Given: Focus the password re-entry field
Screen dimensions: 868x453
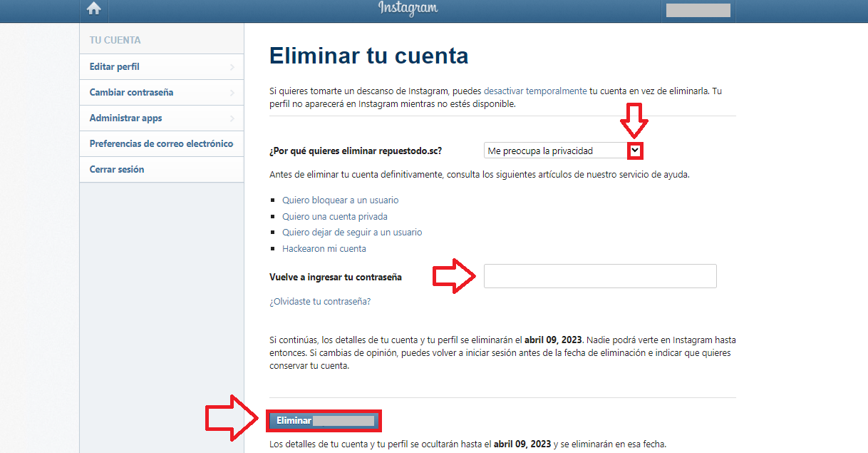Looking at the screenshot, I should pos(600,276).
